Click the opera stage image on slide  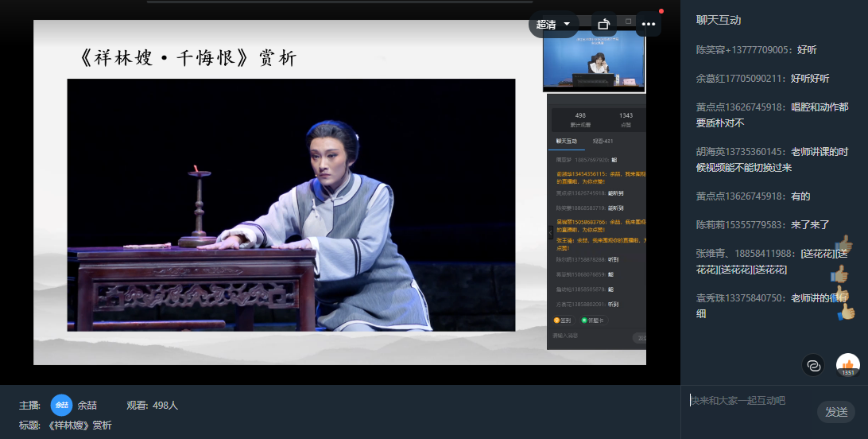click(291, 204)
